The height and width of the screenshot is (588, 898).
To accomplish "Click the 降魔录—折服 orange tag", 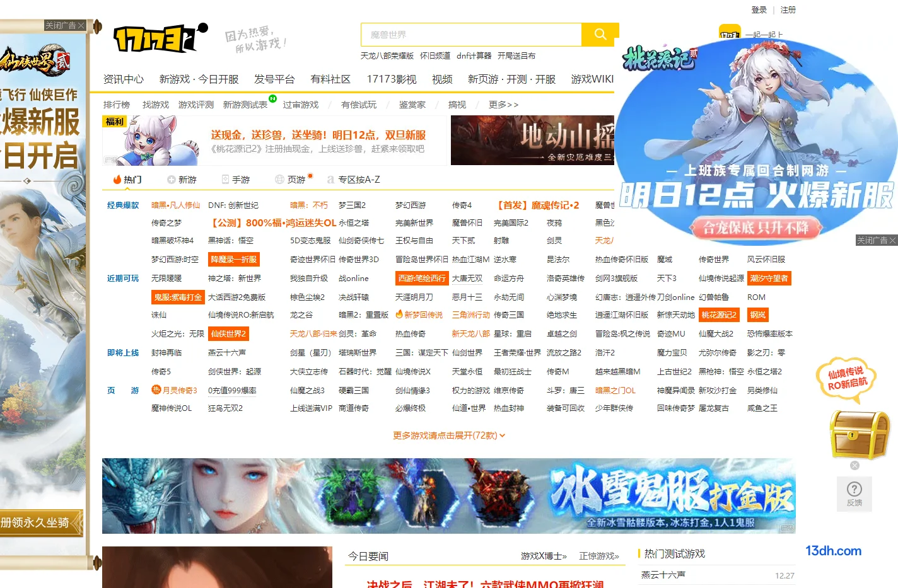I will pyautogui.click(x=234, y=260).
